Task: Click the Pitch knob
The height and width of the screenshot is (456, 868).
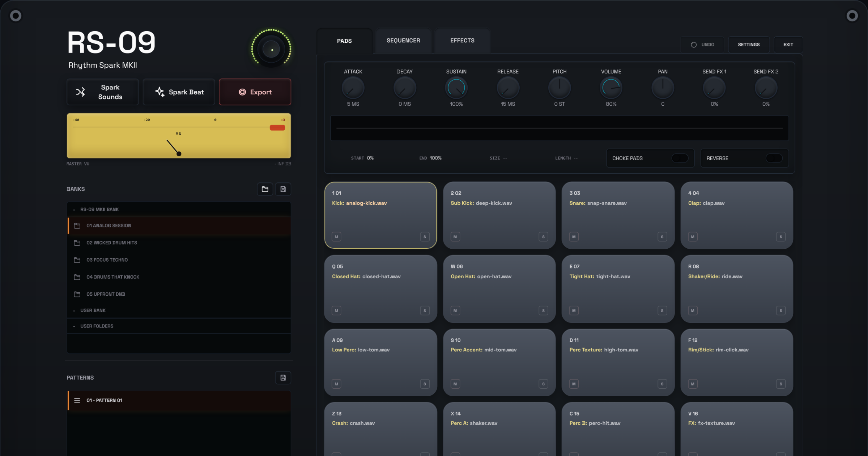Action: pyautogui.click(x=559, y=88)
